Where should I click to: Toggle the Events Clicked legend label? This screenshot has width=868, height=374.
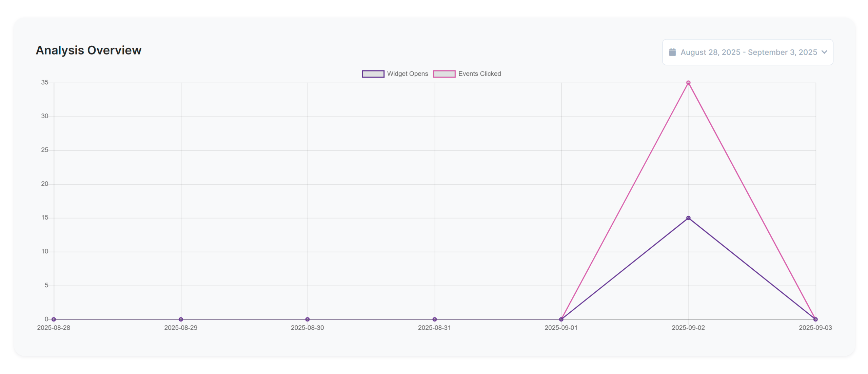tap(479, 74)
